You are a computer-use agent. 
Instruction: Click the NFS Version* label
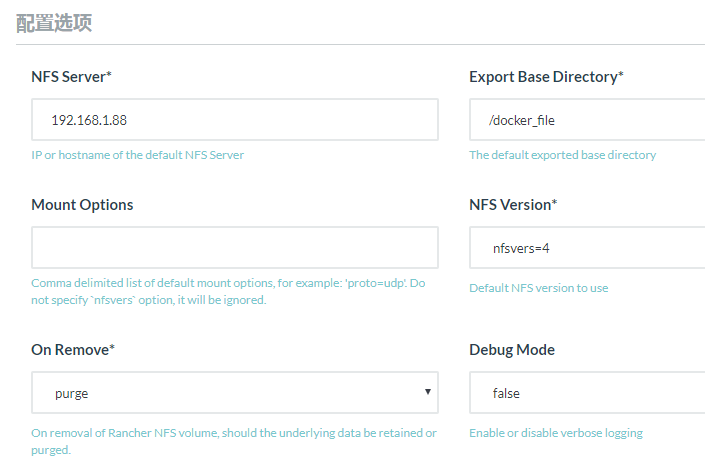513,204
